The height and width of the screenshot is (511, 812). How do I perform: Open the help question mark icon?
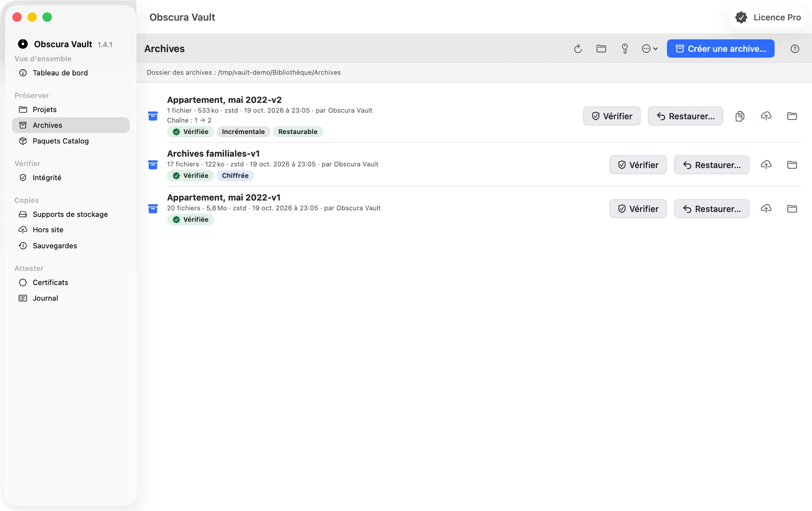click(795, 49)
